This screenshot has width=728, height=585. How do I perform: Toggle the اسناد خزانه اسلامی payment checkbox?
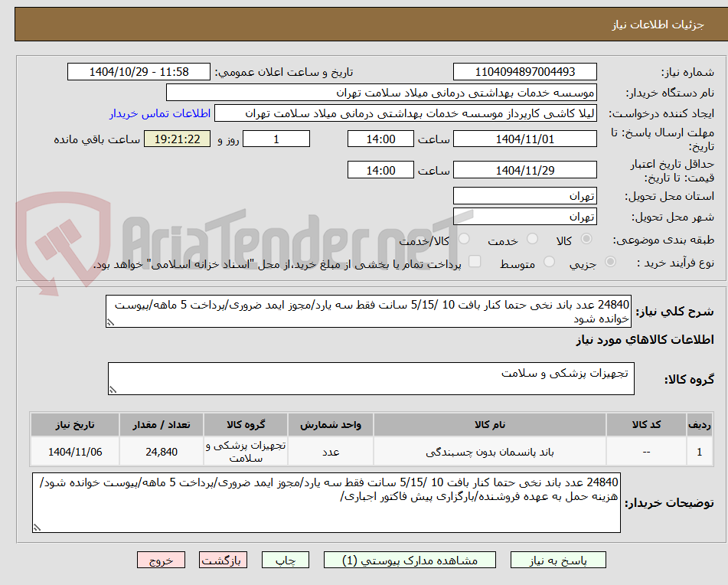click(x=475, y=262)
